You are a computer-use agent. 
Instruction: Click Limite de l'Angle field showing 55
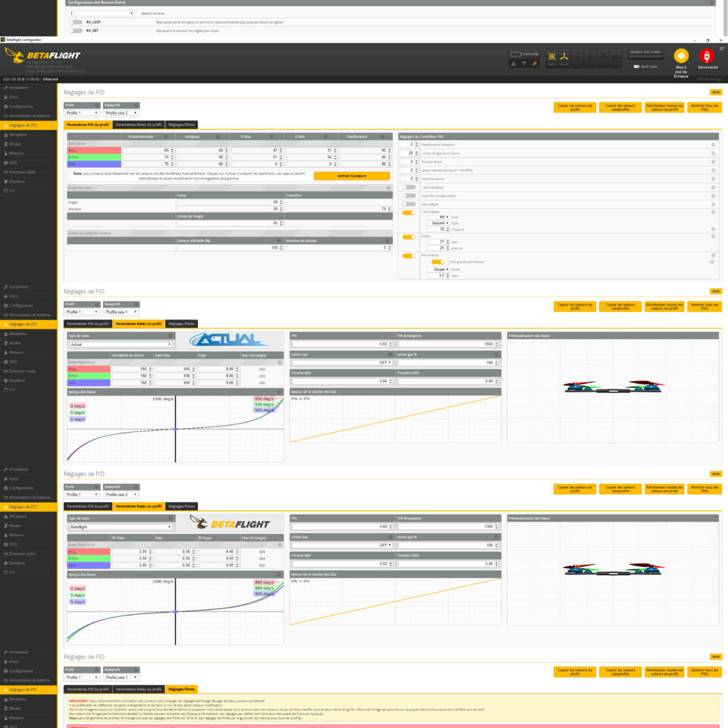pyautogui.click(x=230, y=223)
